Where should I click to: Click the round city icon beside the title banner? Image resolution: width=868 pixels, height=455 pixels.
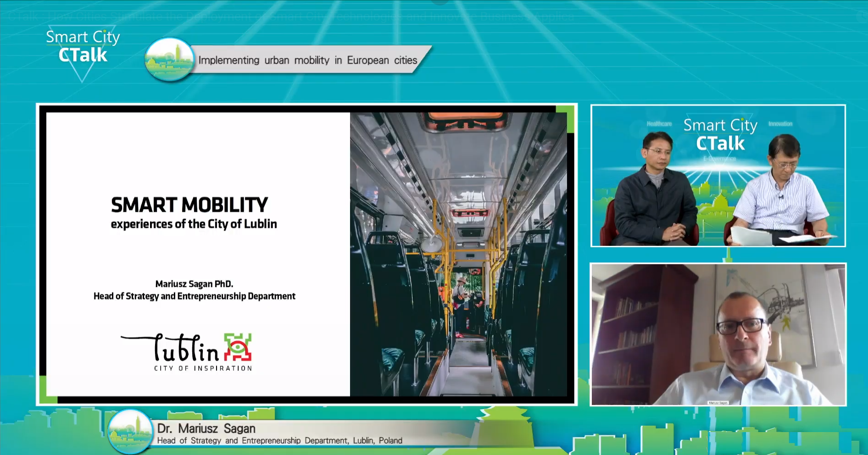169,60
